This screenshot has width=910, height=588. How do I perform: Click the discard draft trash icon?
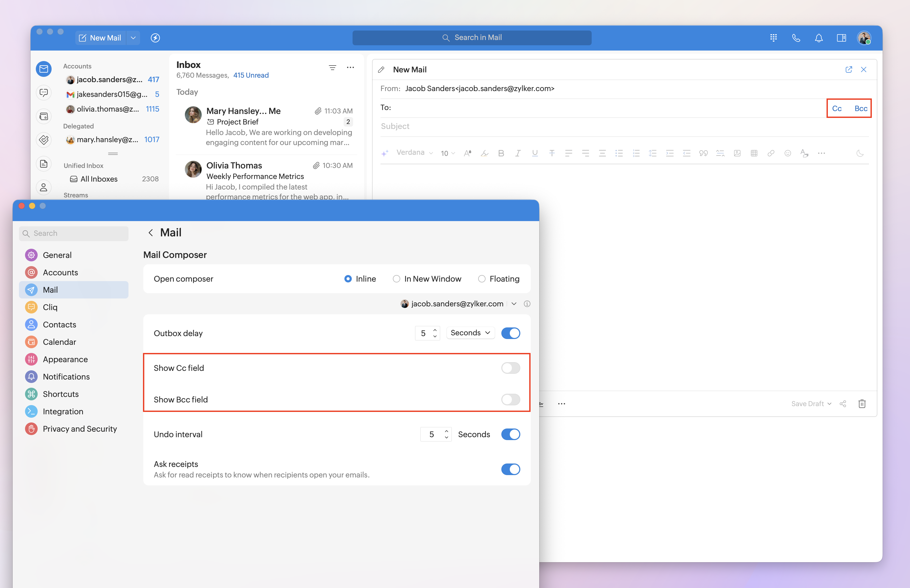click(862, 403)
